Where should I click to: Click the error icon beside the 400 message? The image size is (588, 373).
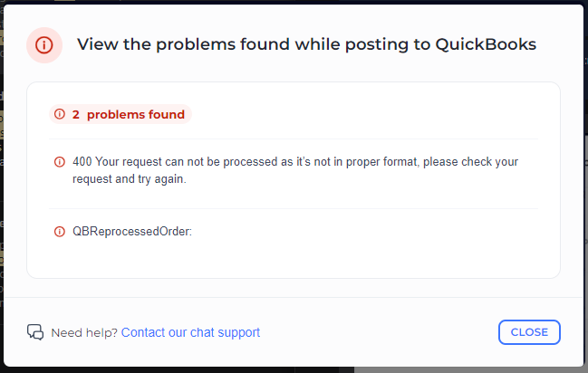click(x=60, y=162)
